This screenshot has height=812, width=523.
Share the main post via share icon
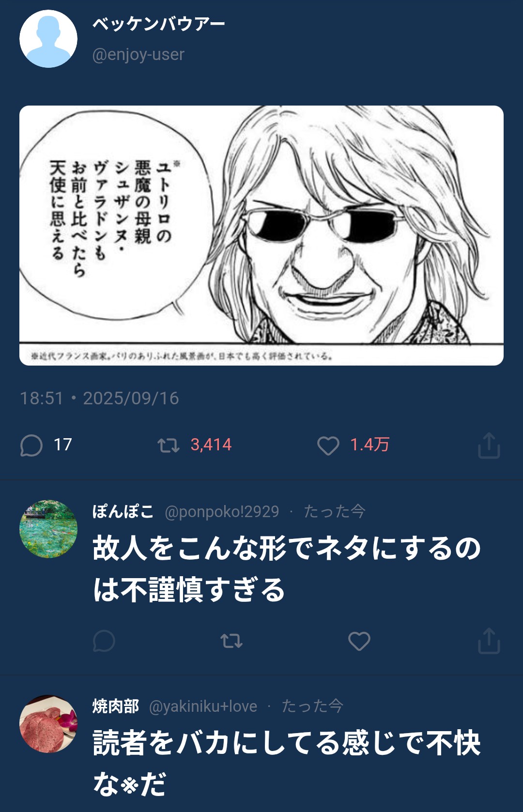coord(489,445)
